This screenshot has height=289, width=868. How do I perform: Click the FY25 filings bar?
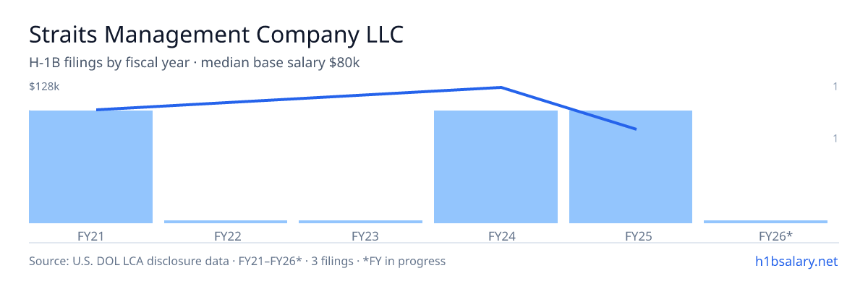(x=631, y=167)
